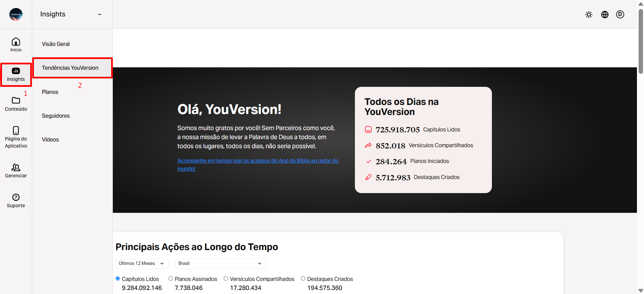Click the 9.284.092.146 chapters total
644x294 pixels.
pos(142,288)
